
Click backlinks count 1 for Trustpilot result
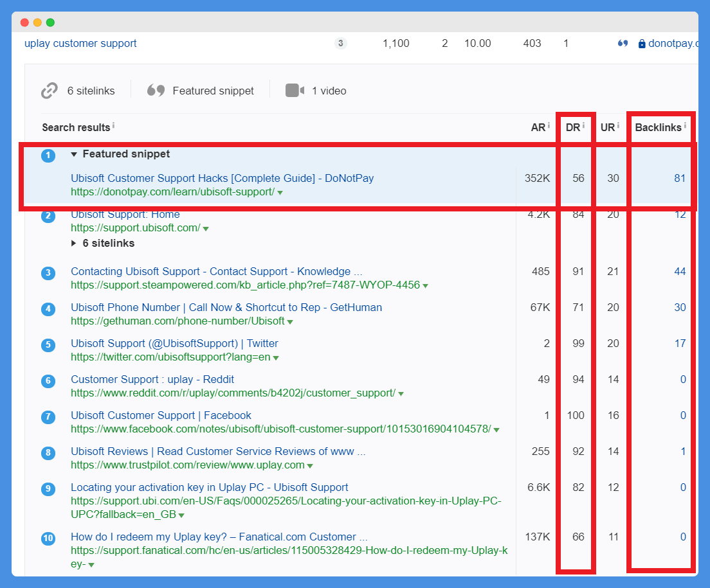tap(683, 451)
